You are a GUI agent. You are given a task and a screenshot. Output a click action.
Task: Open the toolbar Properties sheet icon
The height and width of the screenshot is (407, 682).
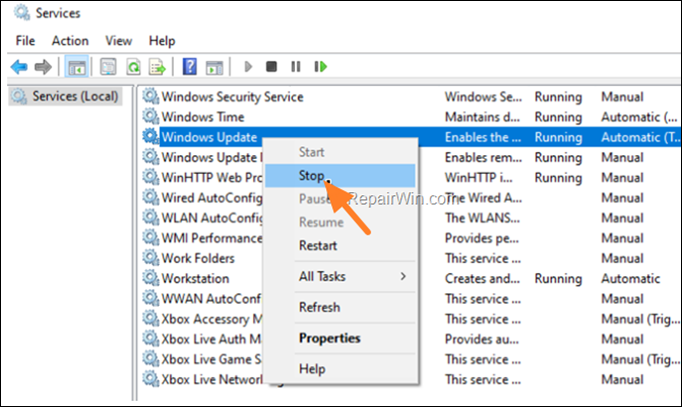pos(108,67)
